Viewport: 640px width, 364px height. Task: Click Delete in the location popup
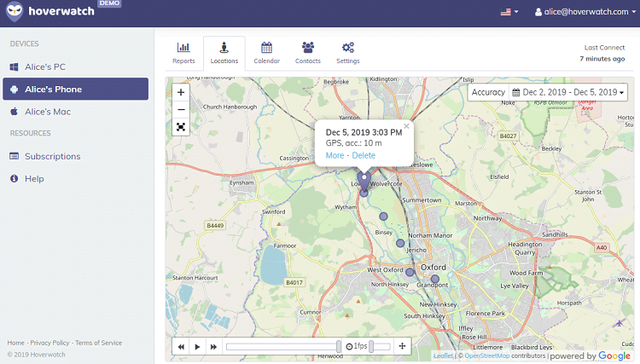pyautogui.click(x=364, y=155)
